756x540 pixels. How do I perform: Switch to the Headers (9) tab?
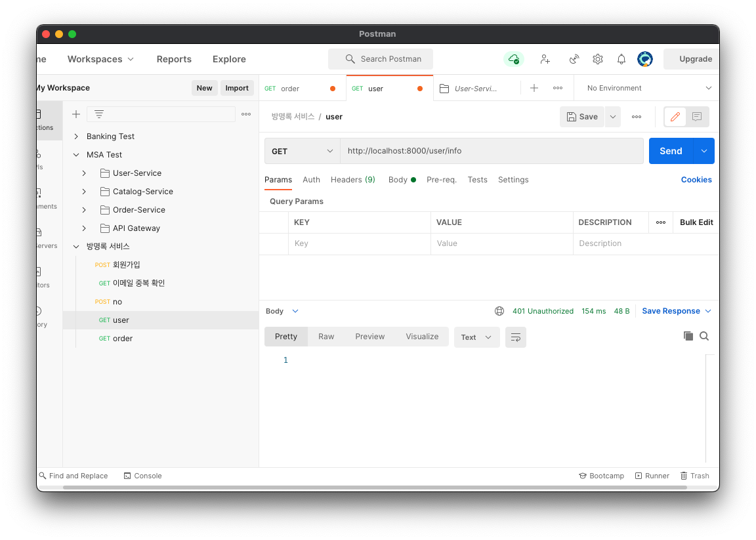[x=352, y=179]
